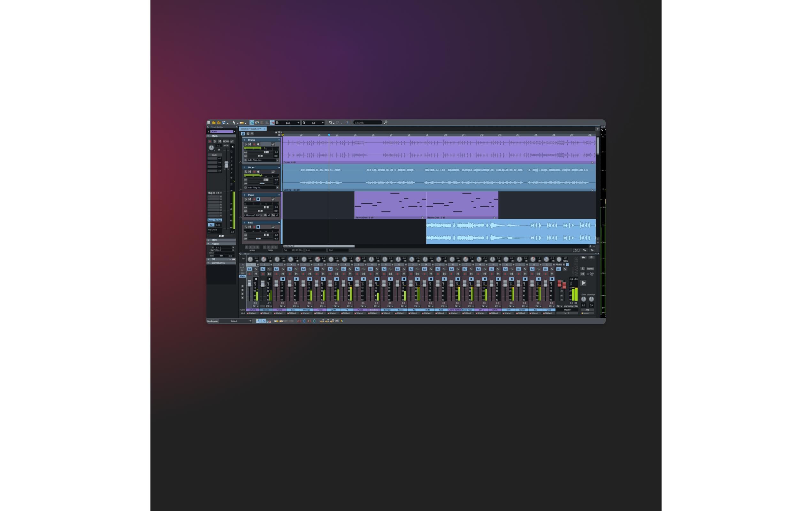The height and width of the screenshot is (511, 812).
Task: Click the search magnifier icon
Action: pyautogui.click(x=386, y=123)
